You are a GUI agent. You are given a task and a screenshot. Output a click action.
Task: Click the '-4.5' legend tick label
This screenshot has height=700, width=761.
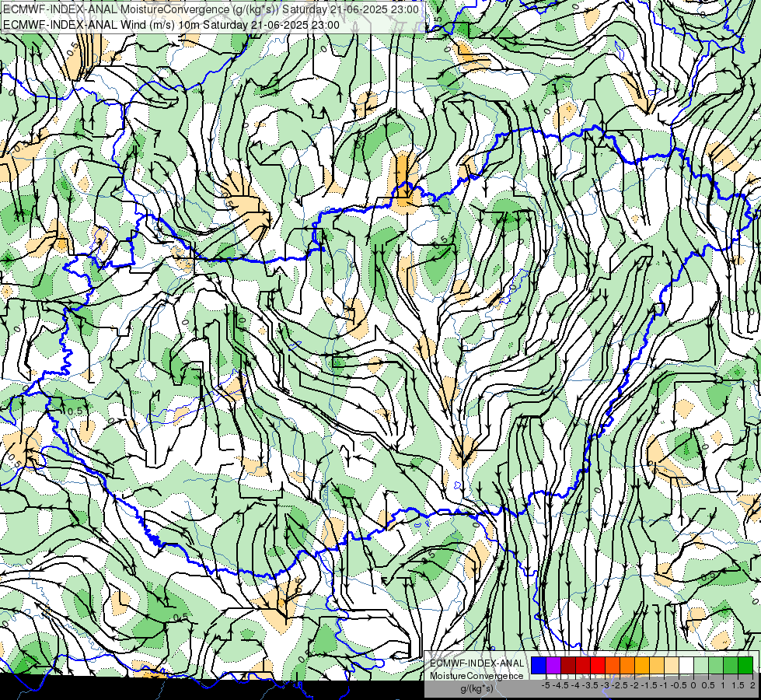pos(560,685)
